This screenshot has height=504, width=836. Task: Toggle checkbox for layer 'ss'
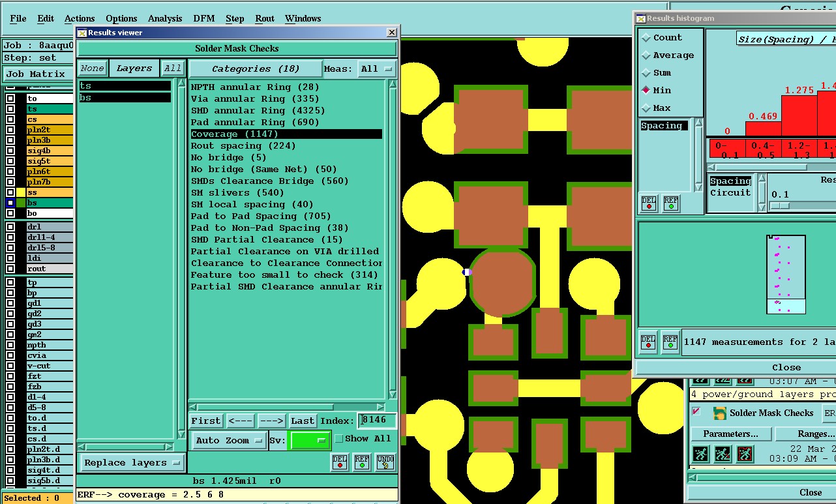point(10,192)
